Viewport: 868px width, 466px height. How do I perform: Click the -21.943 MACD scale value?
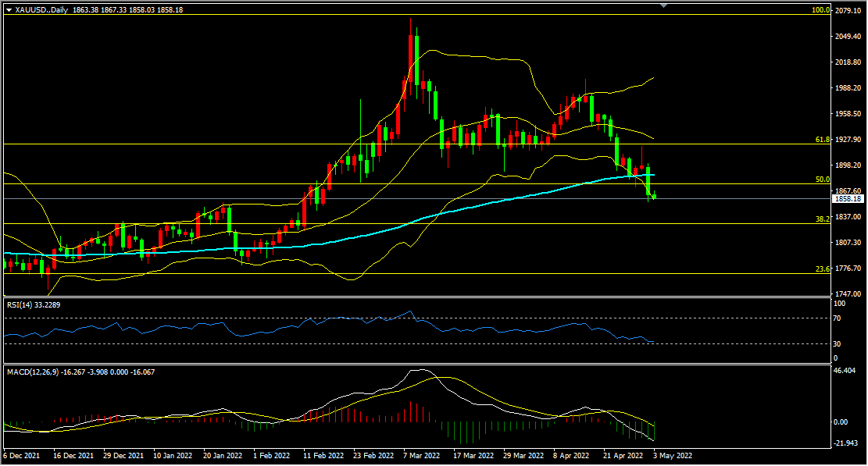click(x=845, y=443)
